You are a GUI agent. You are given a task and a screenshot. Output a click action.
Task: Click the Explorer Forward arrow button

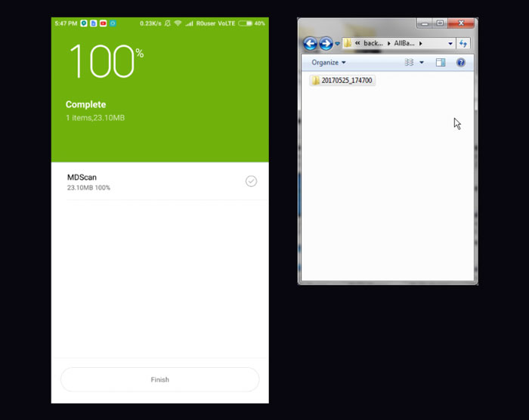click(326, 44)
